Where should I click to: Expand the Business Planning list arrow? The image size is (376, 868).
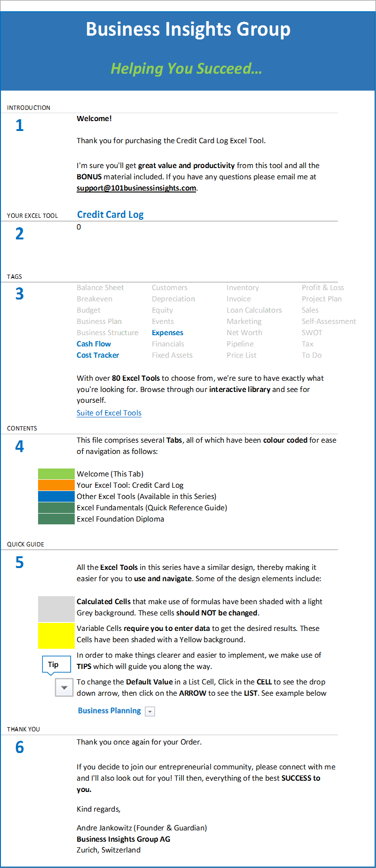click(x=150, y=712)
